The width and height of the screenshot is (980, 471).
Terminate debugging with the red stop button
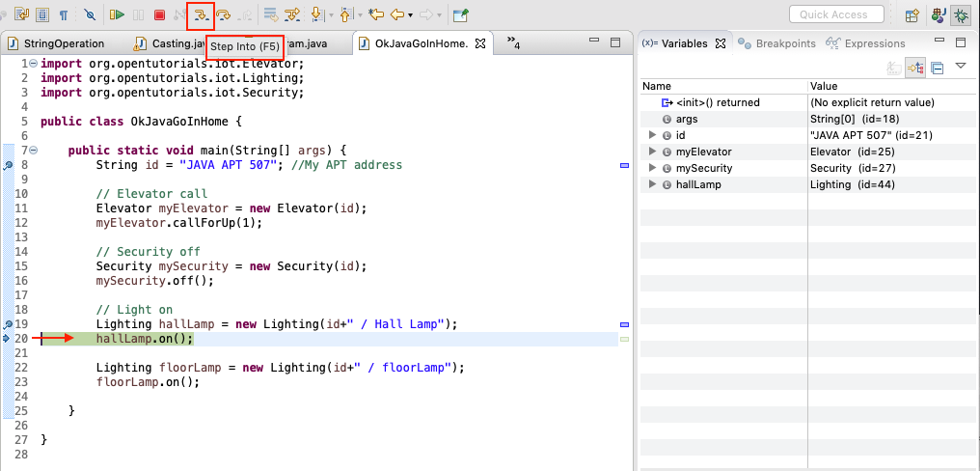[x=159, y=15]
